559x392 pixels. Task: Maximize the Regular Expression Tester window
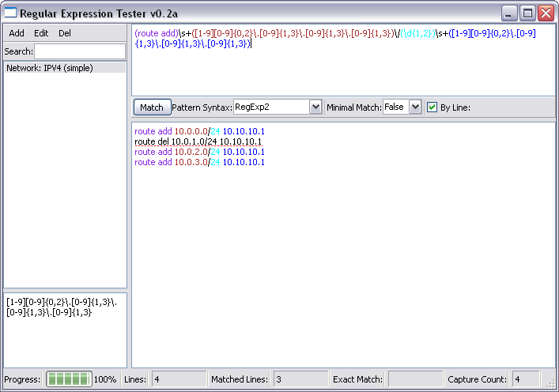click(x=527, y=13)
